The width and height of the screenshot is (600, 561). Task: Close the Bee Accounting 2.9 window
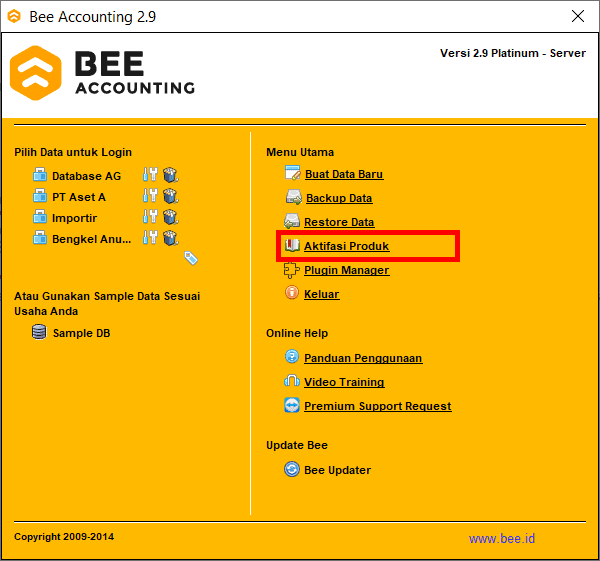[x=578, y=16]
